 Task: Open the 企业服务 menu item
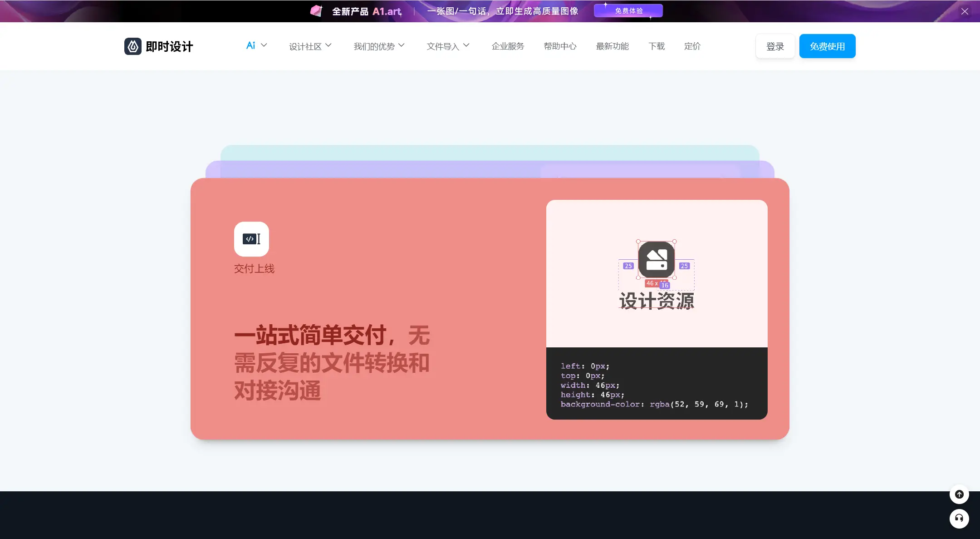pyautogui.click(x=507, y=46)
